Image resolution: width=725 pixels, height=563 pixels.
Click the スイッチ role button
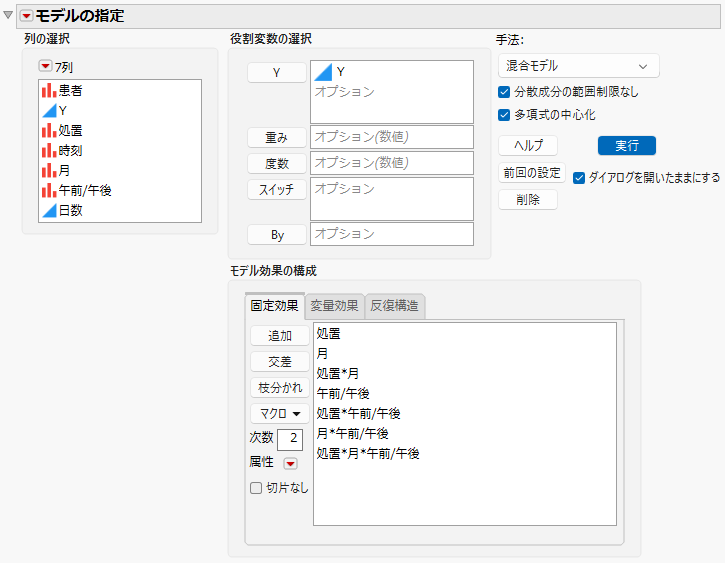coord(276,189)
